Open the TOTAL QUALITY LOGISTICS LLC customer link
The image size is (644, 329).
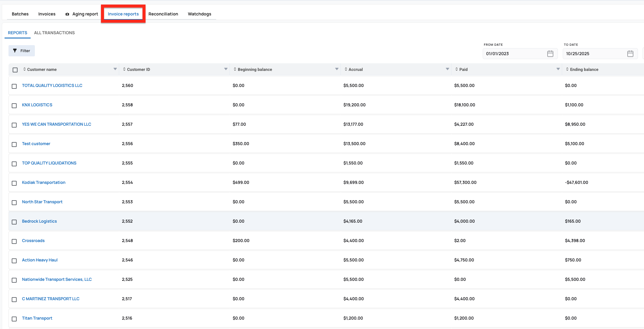(x=52, y=85)
